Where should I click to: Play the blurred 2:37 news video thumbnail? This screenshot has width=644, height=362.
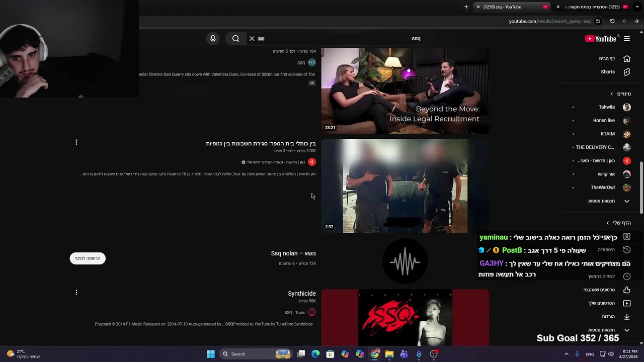405,186
